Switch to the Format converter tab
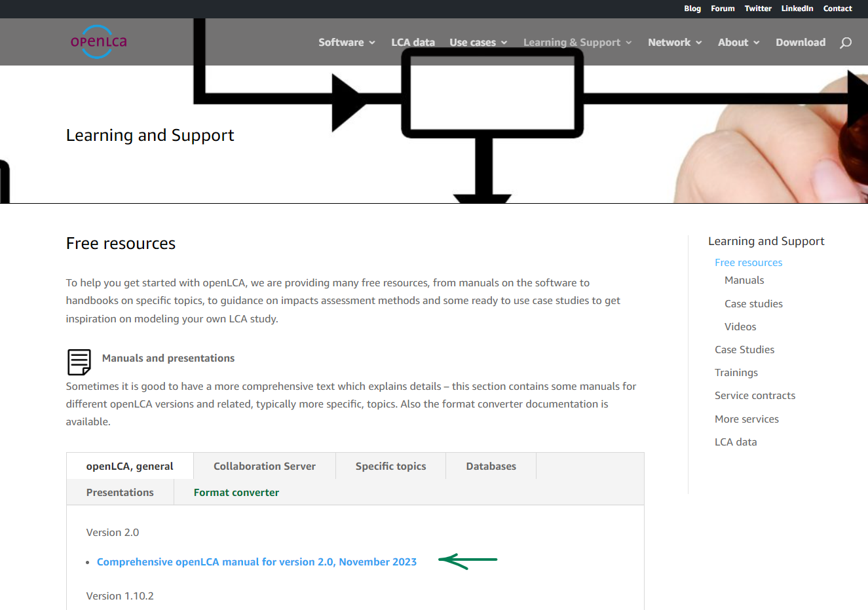The width and height of the screenshot is (868, 610). coord(236,492)
